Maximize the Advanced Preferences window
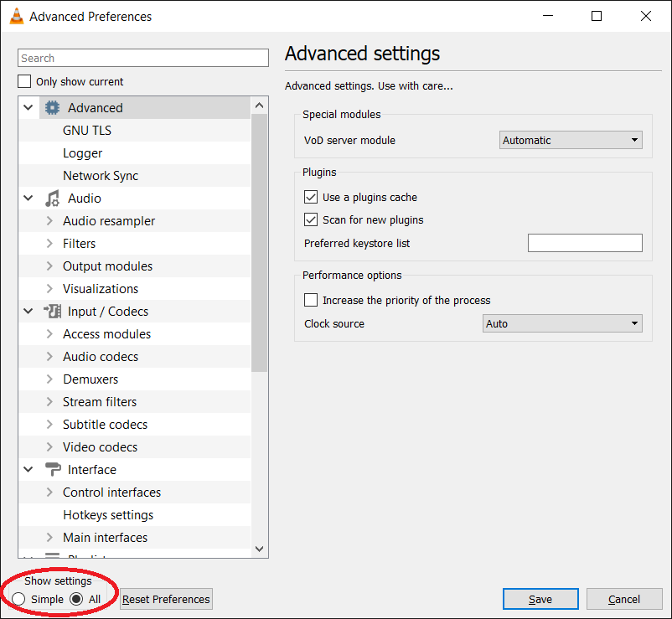This screenshot has height=619, width=672. click(597, 16)
